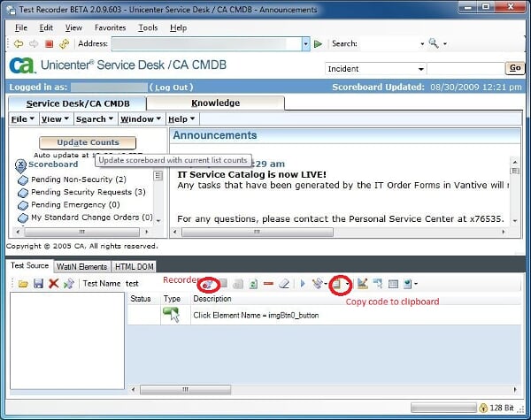The width and height of the screenshot is (531, 420).
Task: Click the yellow Refresh page icon
Action: tap(64, 43)
